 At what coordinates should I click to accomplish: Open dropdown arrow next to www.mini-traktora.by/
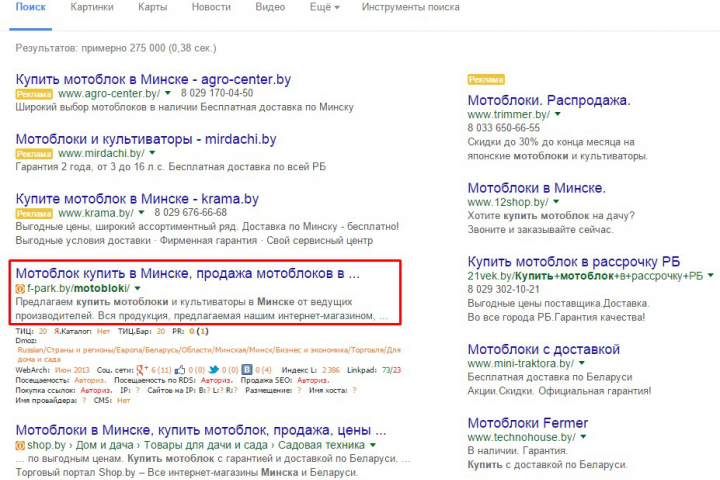click(582, 363)
